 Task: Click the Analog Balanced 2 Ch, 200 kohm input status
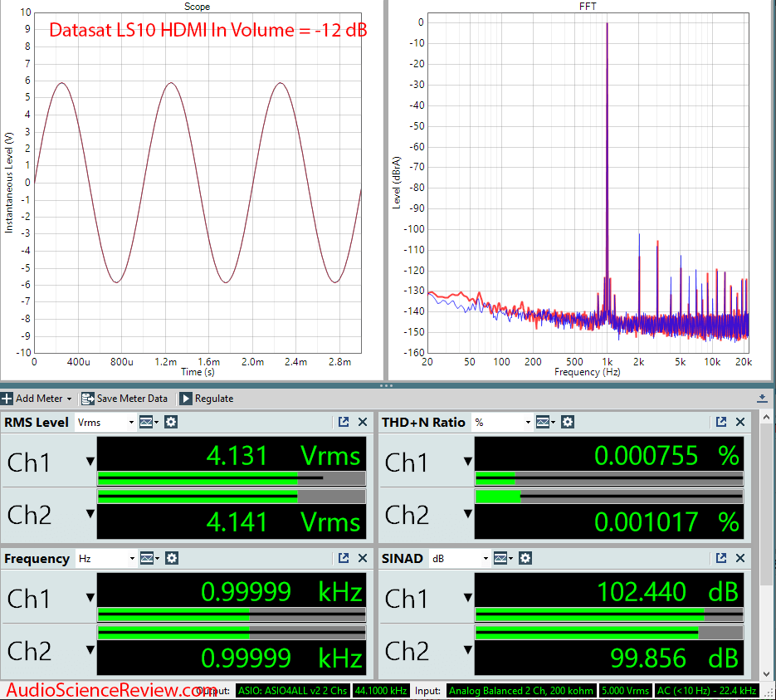521,691
